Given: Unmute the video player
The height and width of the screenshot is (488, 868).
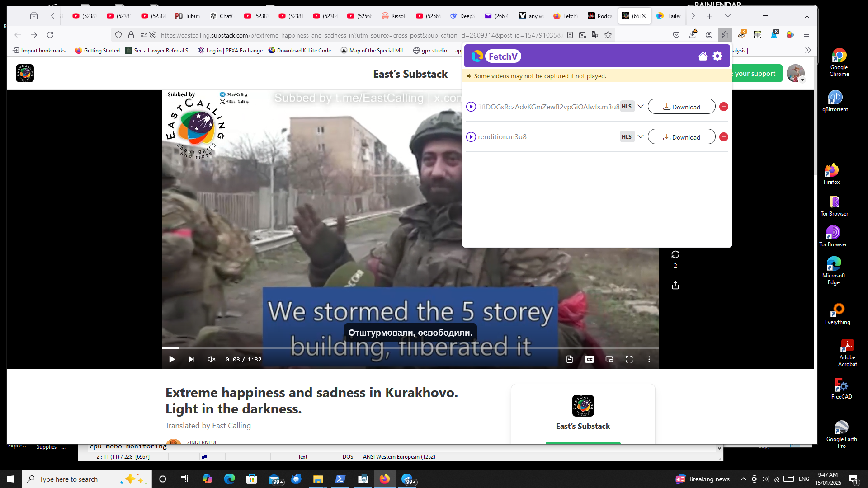Looking at the screenshot, I should click(x=211, y=359).
